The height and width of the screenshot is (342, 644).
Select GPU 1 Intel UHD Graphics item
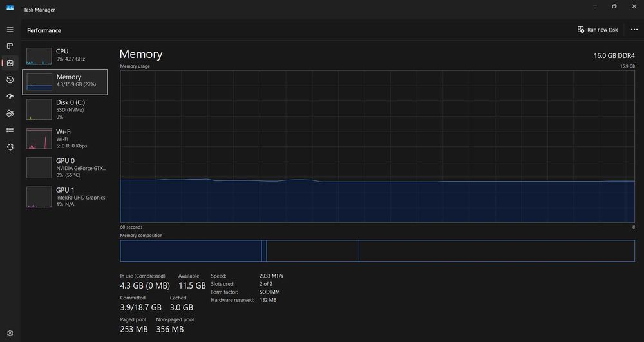point(65,196)
